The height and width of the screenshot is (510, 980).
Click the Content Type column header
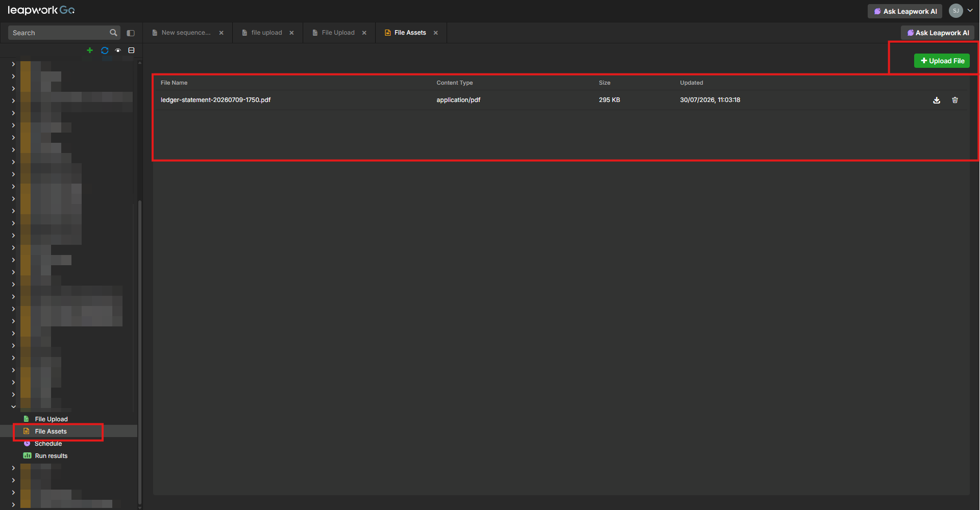coord(455,83)
